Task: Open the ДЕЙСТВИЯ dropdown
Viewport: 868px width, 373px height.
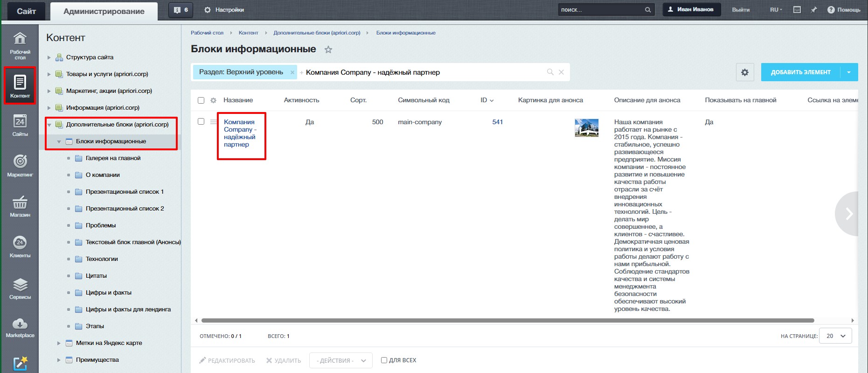Action: [340, 360]
